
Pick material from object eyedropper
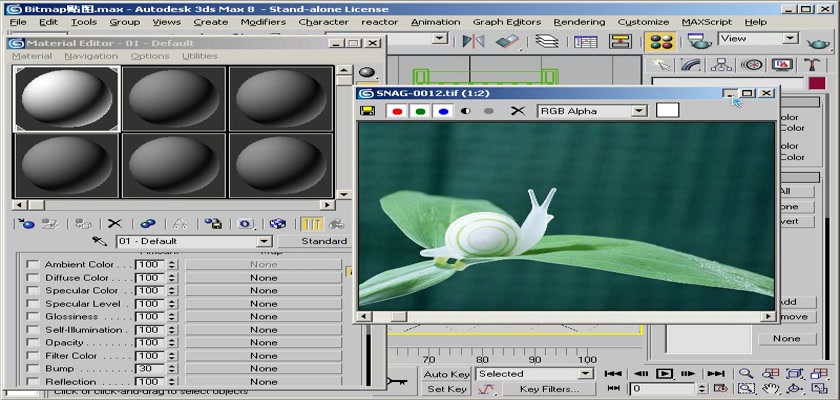pyautogui.click(x=100, y=241)
